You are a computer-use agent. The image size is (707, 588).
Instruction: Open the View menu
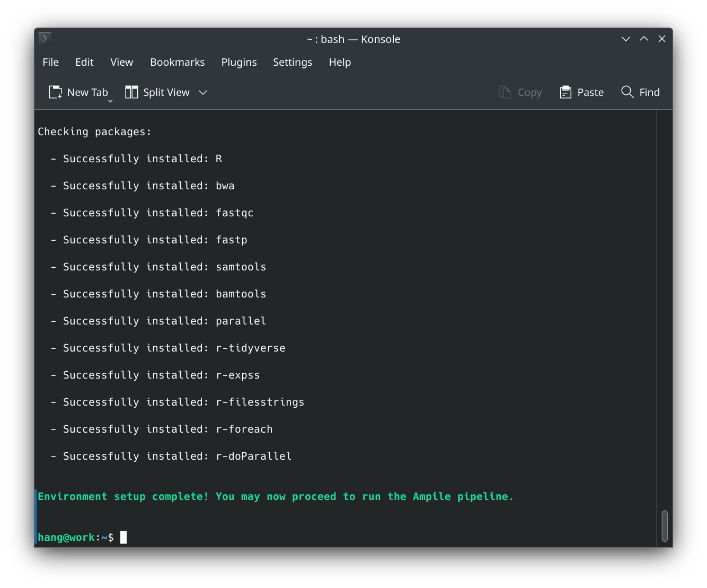(121, 62)
